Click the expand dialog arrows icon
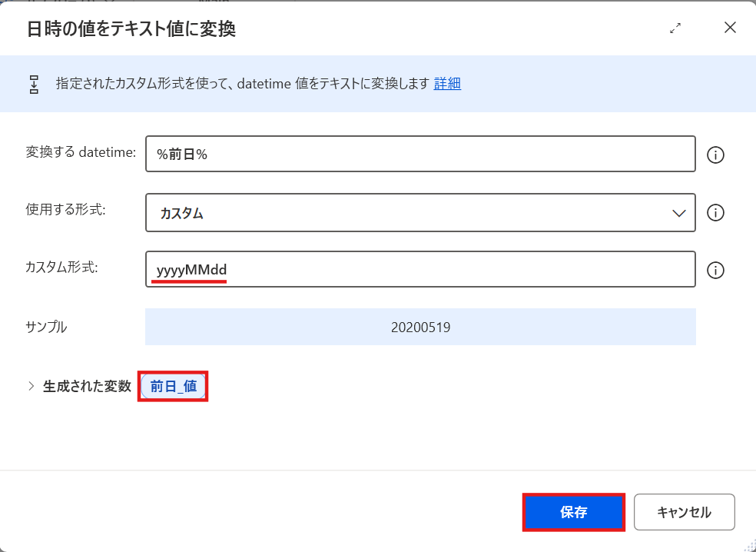The image size is (756, 552). click(x=675, y=28)
